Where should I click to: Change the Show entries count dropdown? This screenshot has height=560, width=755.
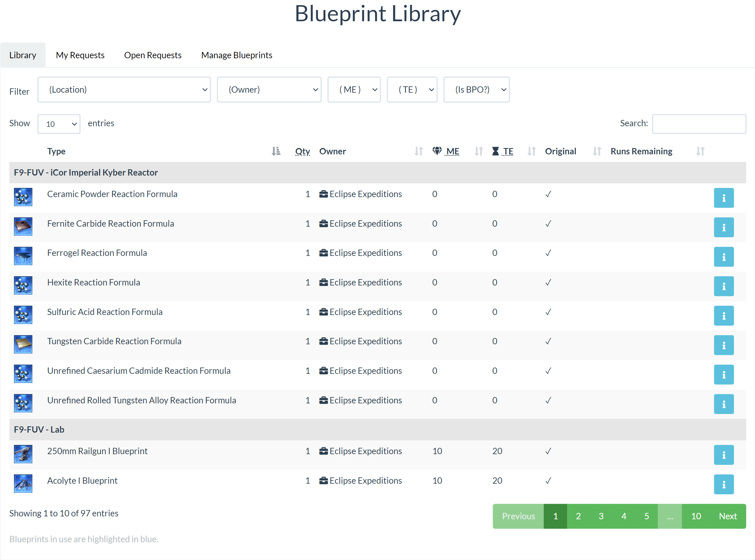pos(59,124)
